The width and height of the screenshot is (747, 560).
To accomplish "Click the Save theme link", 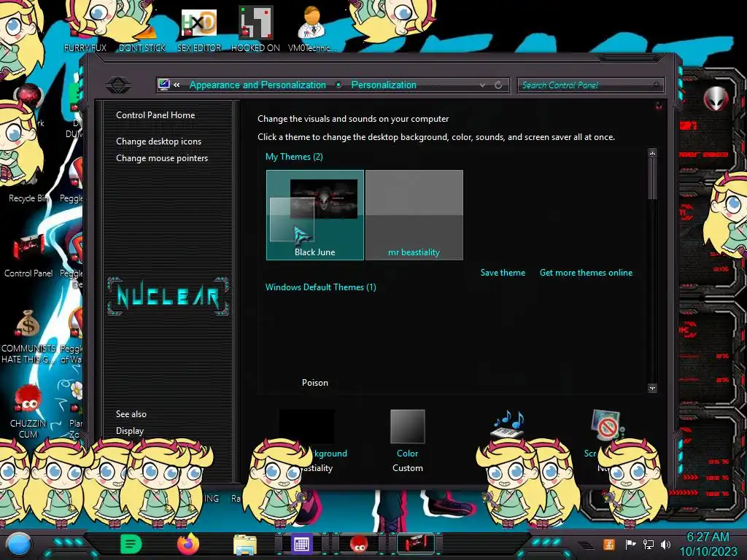I will click(x=503, y=273).
